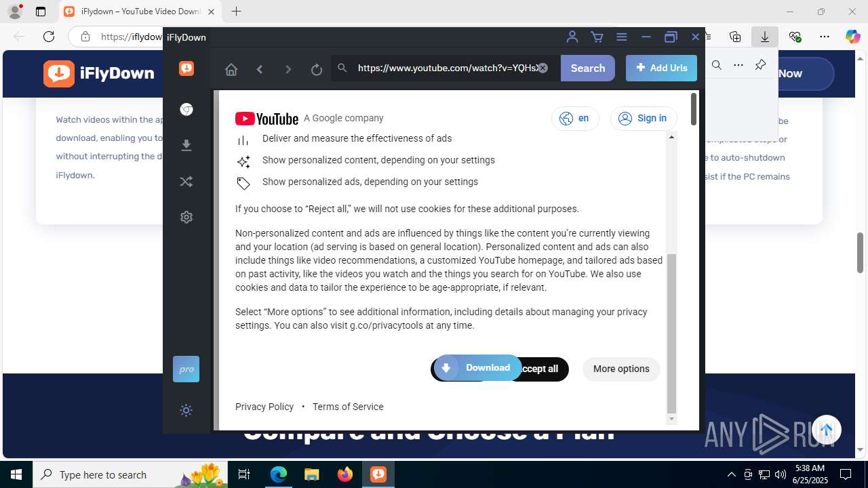Image resolution: width=868 pixels, height=488 pixels.
Task: Open Edge browser essentials icon
Action: click(795, 37)
